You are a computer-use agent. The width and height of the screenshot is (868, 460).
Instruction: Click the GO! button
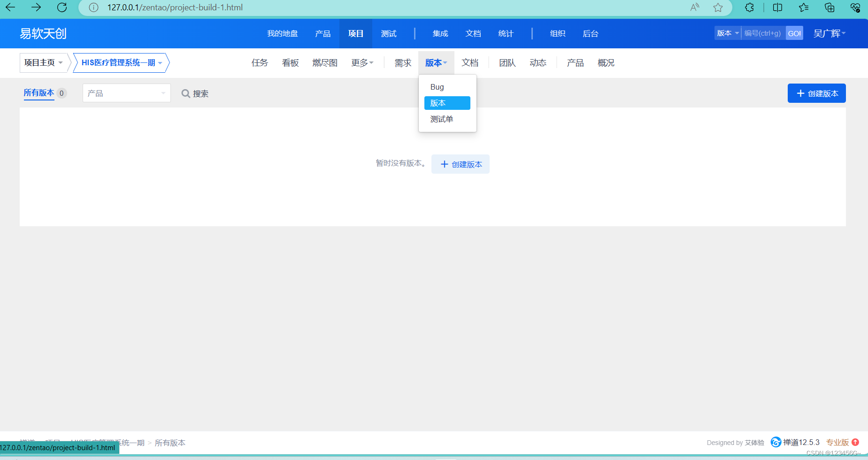794,33
